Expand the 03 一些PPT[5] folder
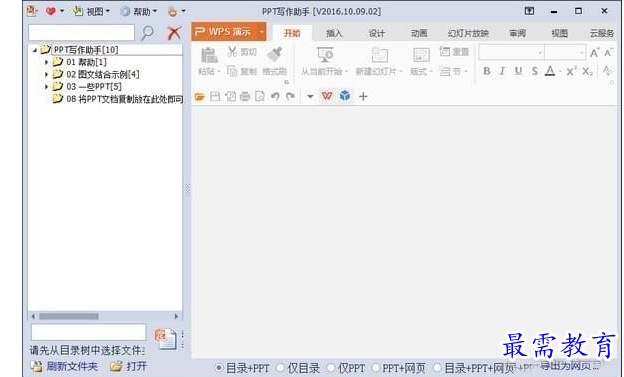The height and width of the screenshot is (377, 624). [x=47, y=86]
